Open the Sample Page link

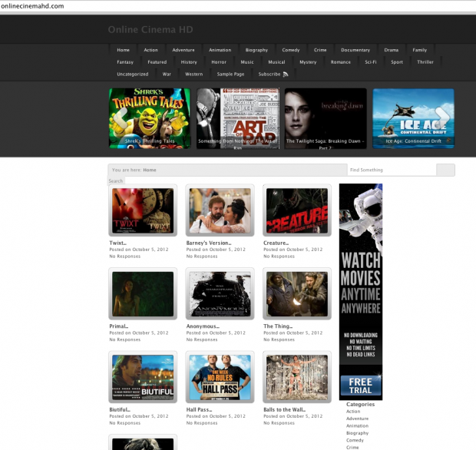[231, 74]
